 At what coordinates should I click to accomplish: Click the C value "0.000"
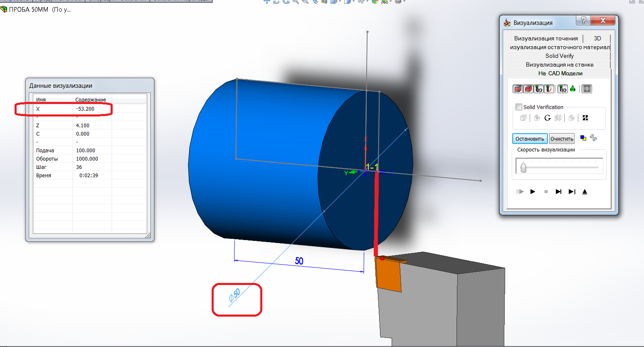tap(83, 134)
